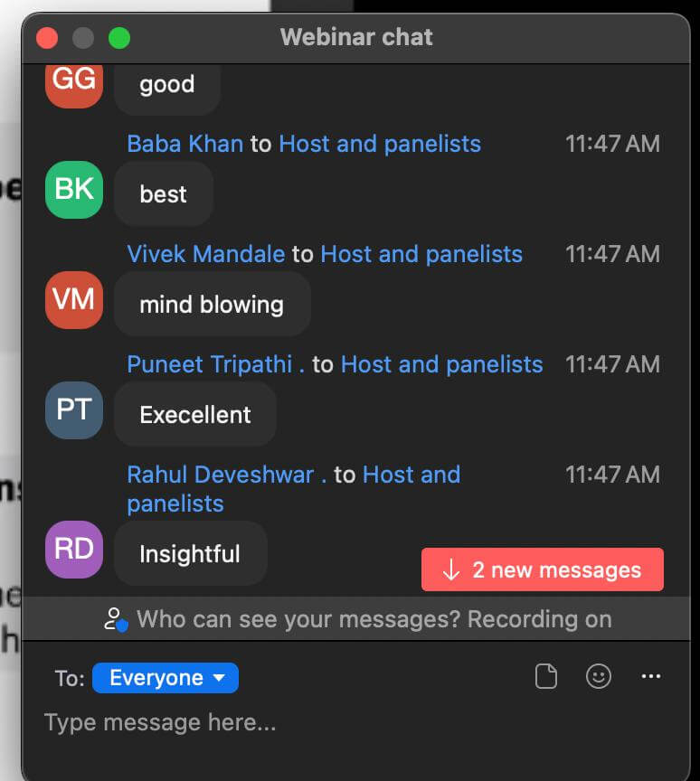Click the VM avatar of Vivek Mandale
This screenshot has height=781, width=700.
74,300
